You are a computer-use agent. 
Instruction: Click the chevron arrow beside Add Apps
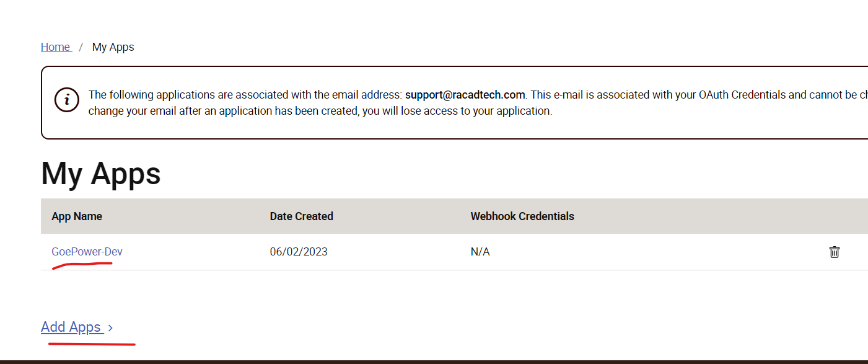[x=110, y=328]
